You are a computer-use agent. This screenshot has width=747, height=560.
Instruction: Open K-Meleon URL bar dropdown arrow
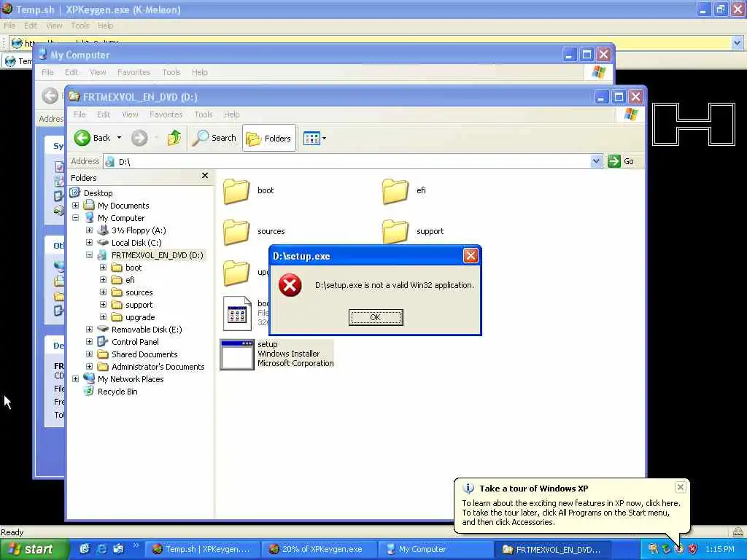coord(737,43)
